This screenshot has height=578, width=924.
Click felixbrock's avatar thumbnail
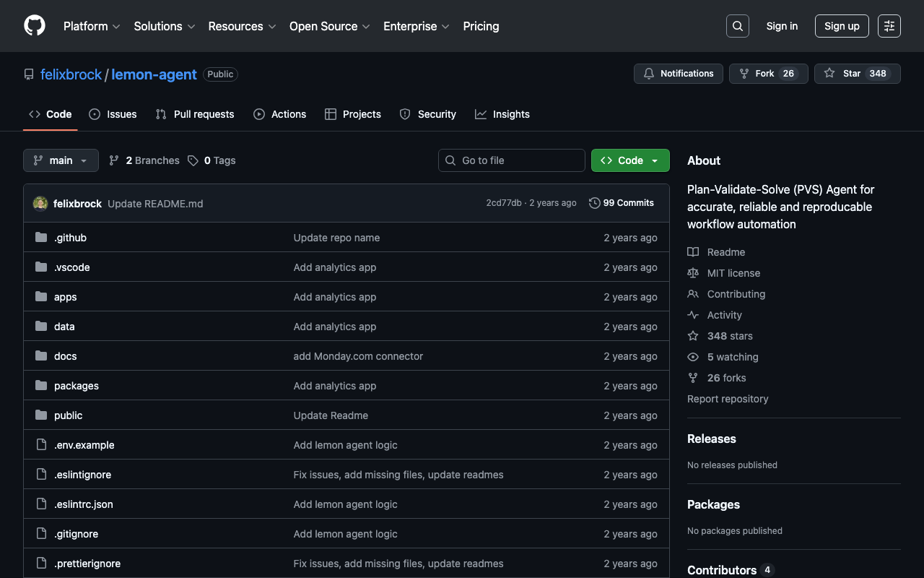click(x=40, y=204)
